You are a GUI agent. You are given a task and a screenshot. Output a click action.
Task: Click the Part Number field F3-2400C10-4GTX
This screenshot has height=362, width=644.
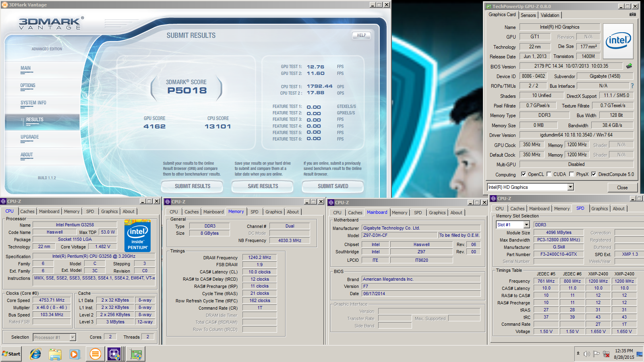[x=559, y=254]
